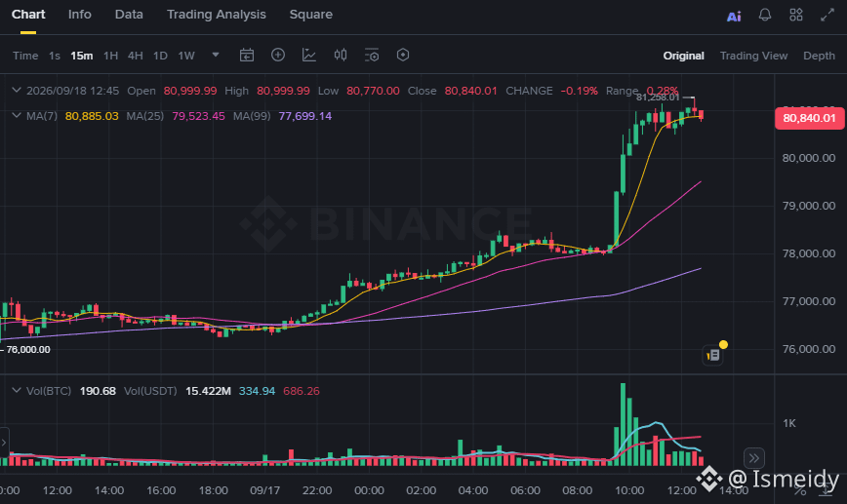Open the price alert bell icon

click(765, 15)
